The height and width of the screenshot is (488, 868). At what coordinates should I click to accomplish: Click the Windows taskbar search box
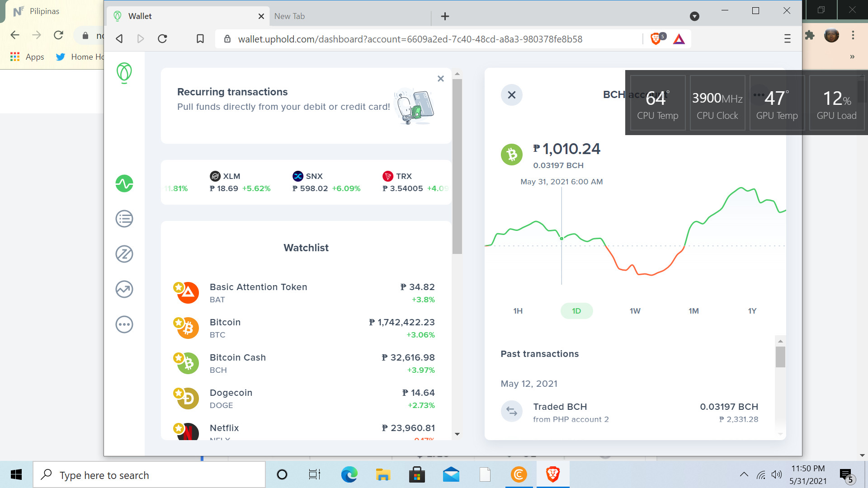tap(149, 475)
